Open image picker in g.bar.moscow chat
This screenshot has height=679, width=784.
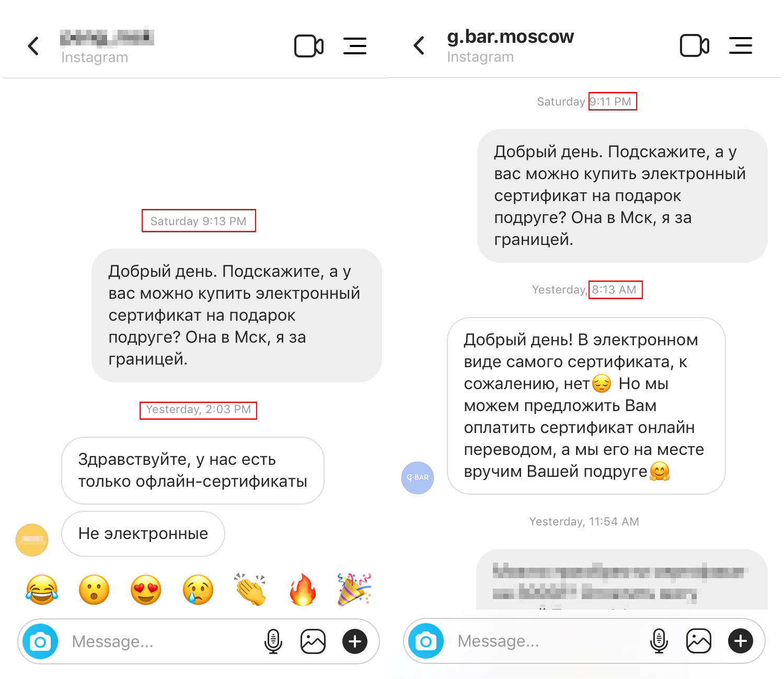tap(699, 641)
